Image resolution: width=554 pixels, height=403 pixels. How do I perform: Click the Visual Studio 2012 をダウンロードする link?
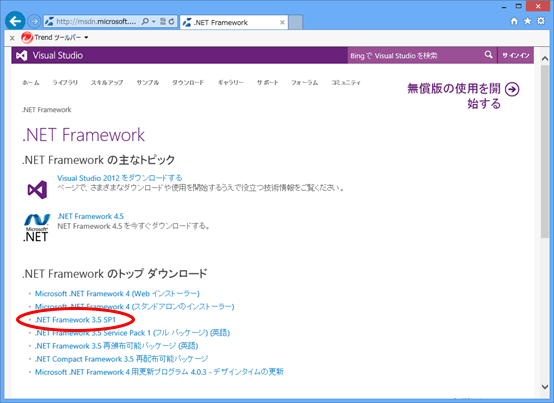coord(120,178)
